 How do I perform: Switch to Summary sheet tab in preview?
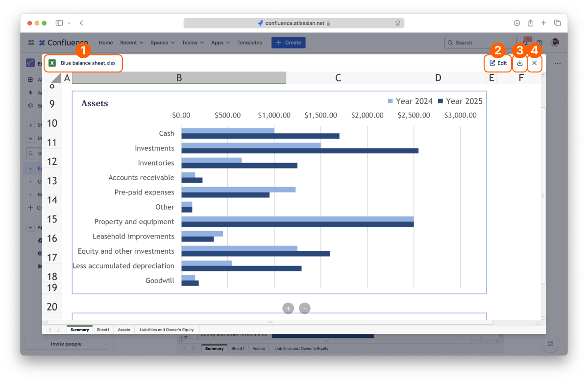click(79, 330)
